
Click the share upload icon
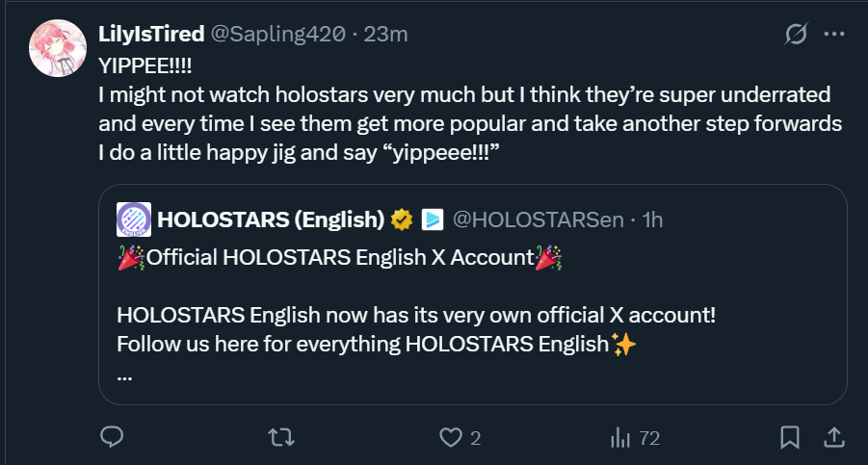click(834, 438)
